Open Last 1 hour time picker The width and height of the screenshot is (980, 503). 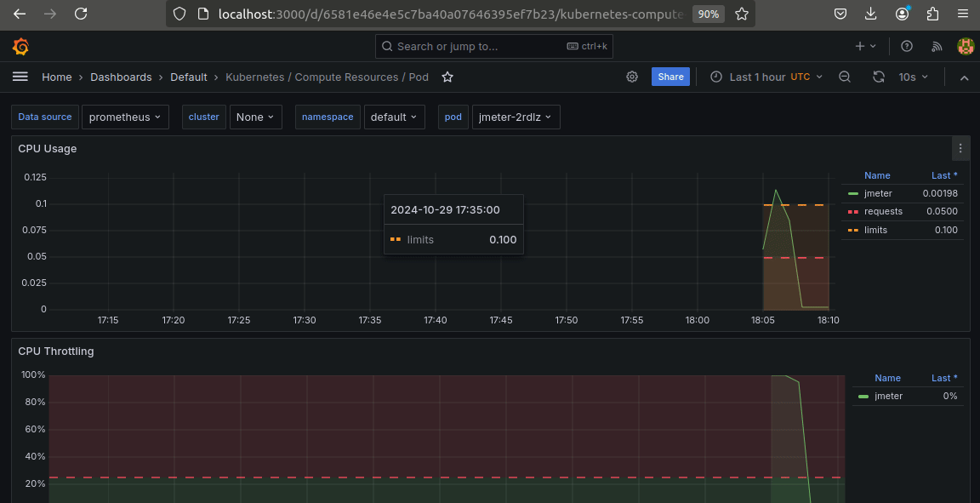click(x=766, y=77)
